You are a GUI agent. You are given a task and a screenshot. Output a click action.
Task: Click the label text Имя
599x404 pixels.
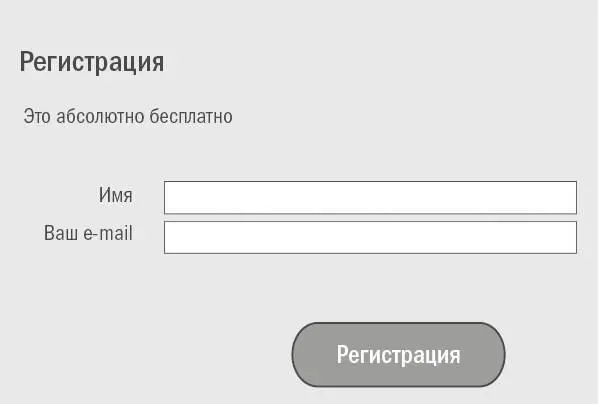pyautogui.click(x=116, y=195)
